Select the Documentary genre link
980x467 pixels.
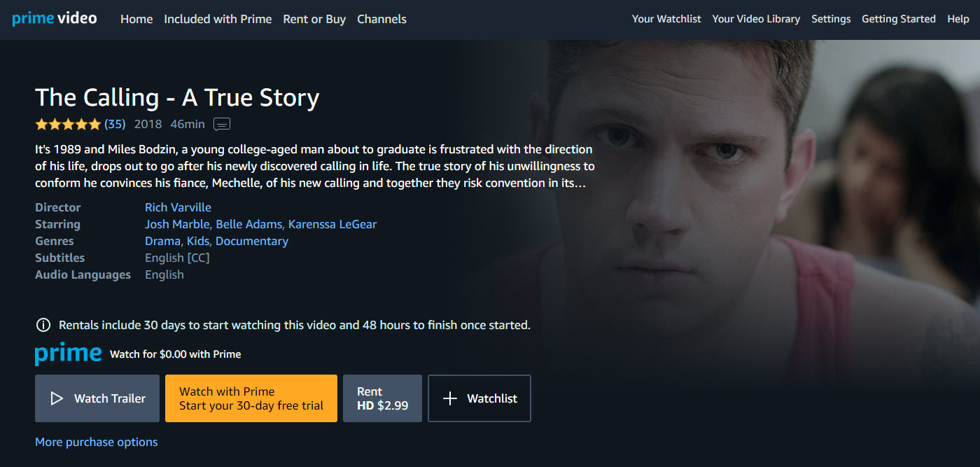252,241
